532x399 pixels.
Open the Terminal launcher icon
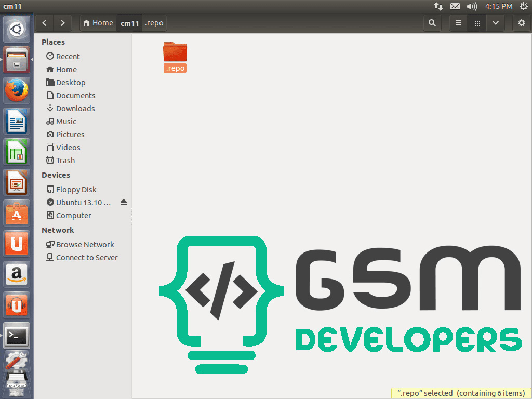click(x=17, y=336)
